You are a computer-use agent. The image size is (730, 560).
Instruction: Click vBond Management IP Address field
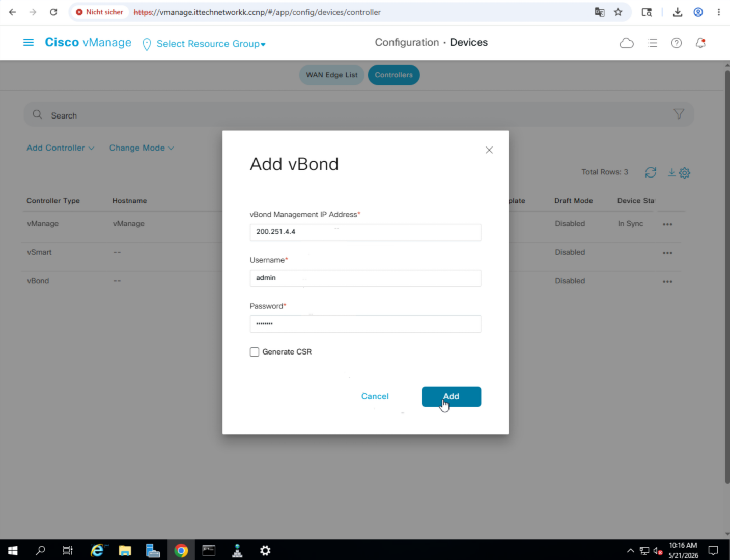click(x=365, y=232)
